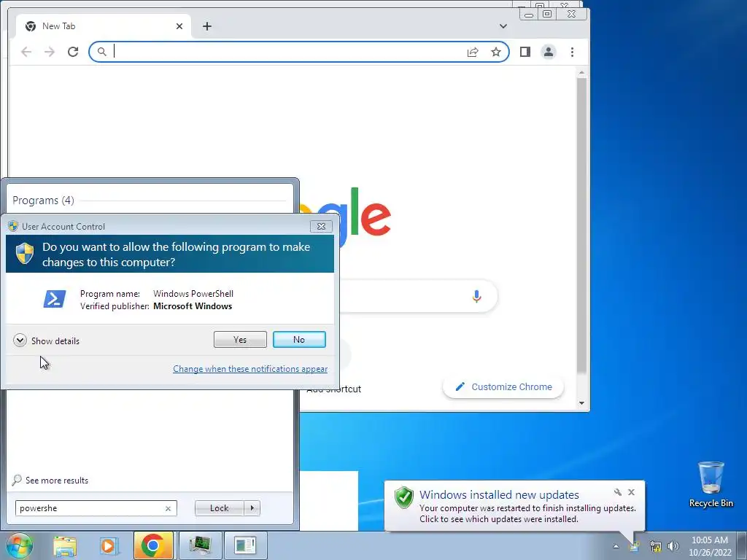Click the Chrome taskbar icon
747x560 pixels.
[x=153, y=545]
